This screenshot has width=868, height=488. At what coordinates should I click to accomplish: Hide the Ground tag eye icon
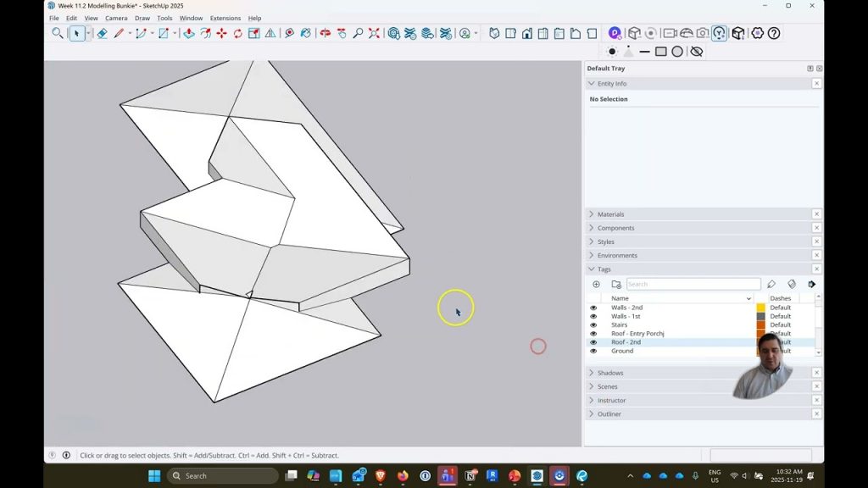[593, 351]
